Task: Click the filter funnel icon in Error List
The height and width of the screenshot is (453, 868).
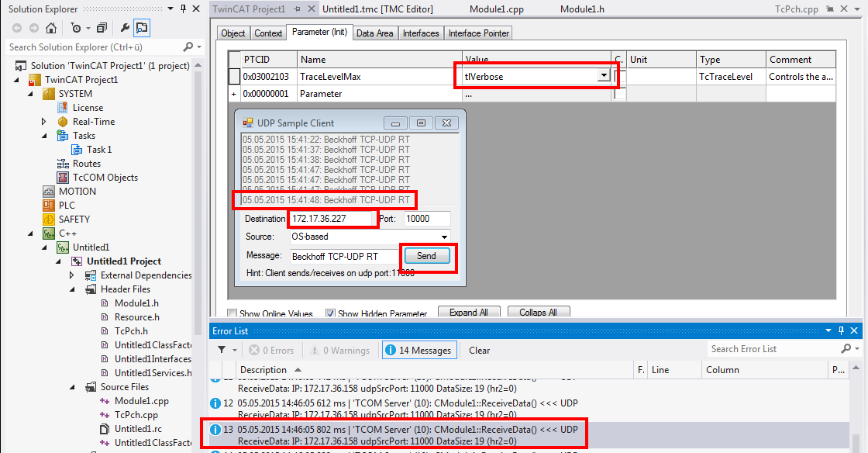Action: (222, 350)
